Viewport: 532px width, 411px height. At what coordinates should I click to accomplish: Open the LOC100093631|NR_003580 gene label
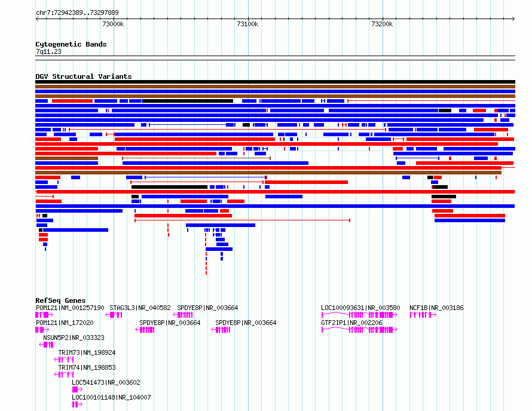point(360,308)
